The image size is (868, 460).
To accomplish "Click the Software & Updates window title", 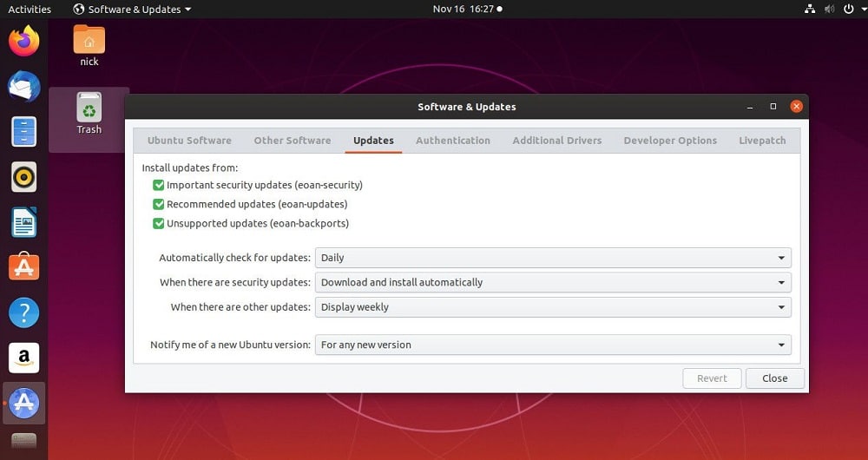I will click(x=467, y=107).
